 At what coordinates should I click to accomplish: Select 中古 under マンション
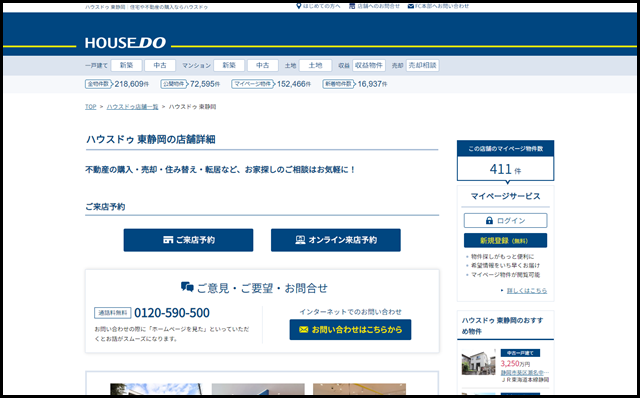pyautogui.click(x=262, y=65)
